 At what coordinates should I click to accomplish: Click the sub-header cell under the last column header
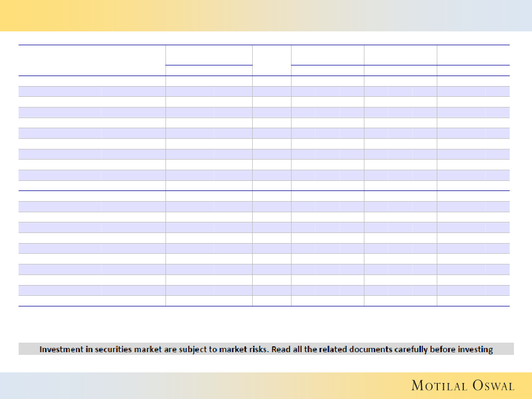tap(473, 70)
